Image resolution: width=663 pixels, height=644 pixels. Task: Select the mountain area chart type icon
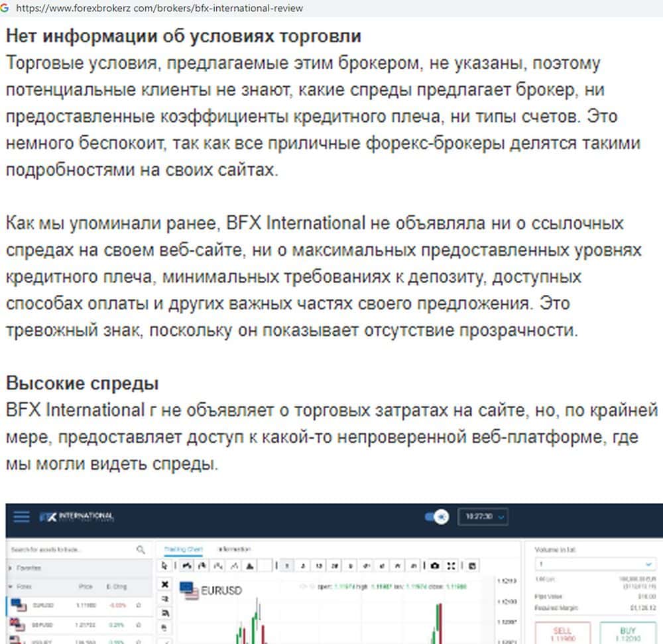point(250,565)
